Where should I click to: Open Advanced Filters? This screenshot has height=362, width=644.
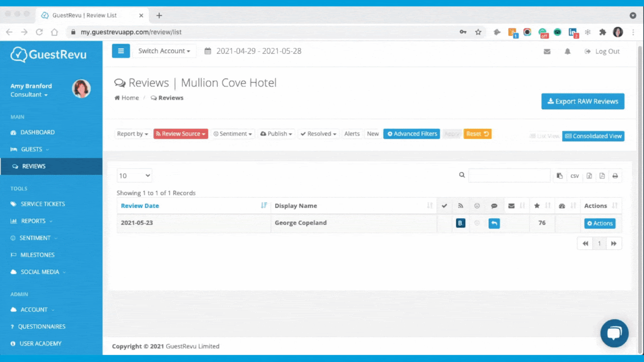[x=412, y=134]
